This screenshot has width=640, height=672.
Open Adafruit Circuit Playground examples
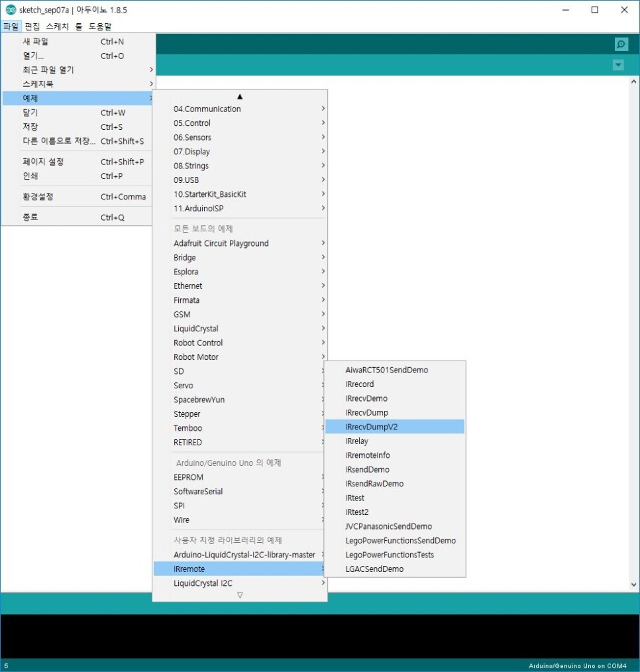coord(240,243)
